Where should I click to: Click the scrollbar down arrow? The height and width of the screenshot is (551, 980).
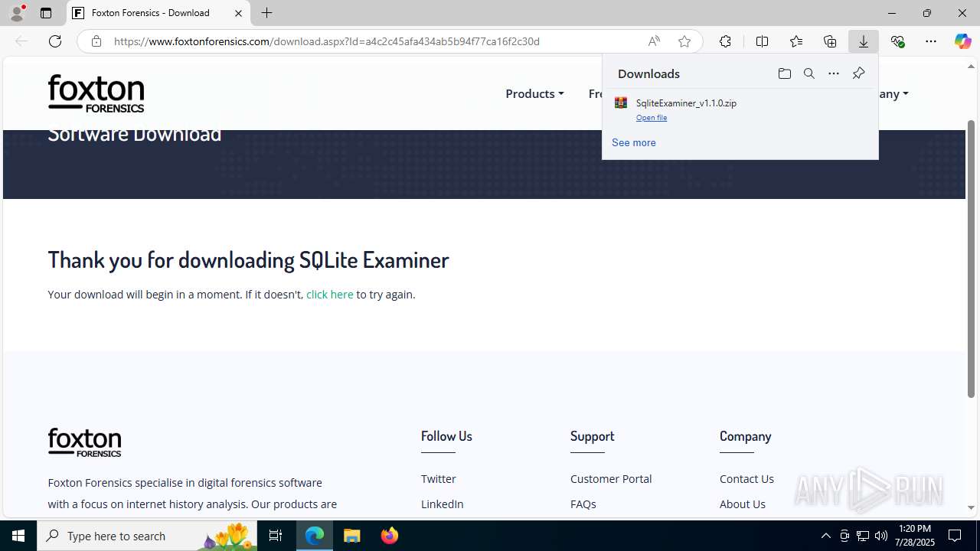972,507
